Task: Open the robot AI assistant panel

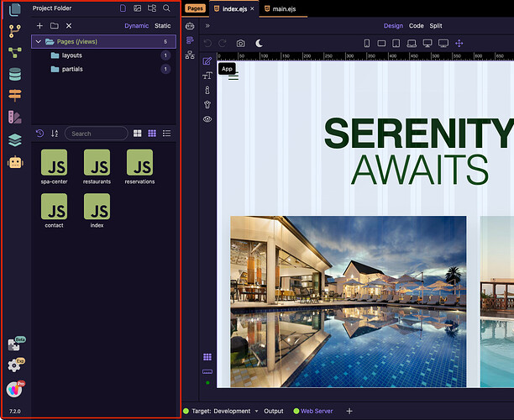Action: pyautogui.click(x=14, y=163)
